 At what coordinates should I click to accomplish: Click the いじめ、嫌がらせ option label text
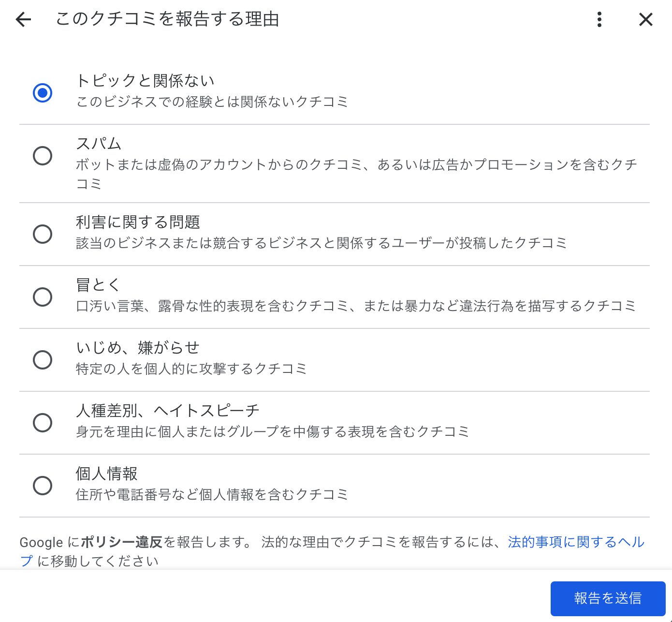[140, 347]
